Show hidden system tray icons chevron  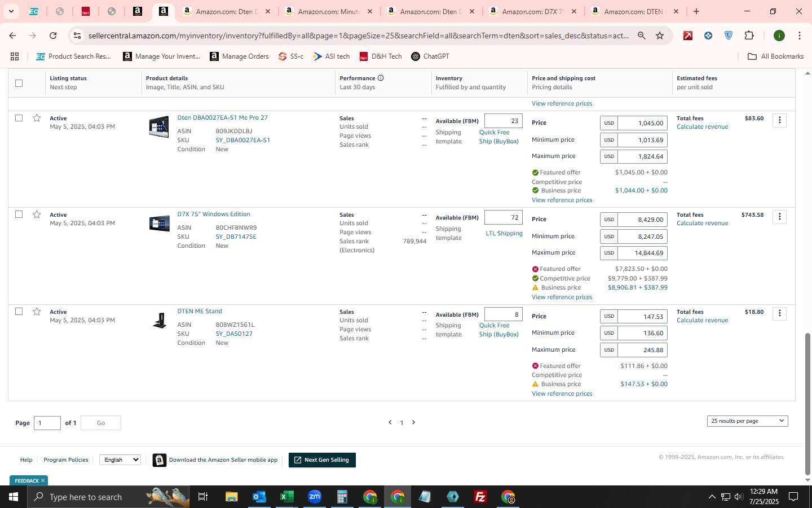(x=712, y=497)
